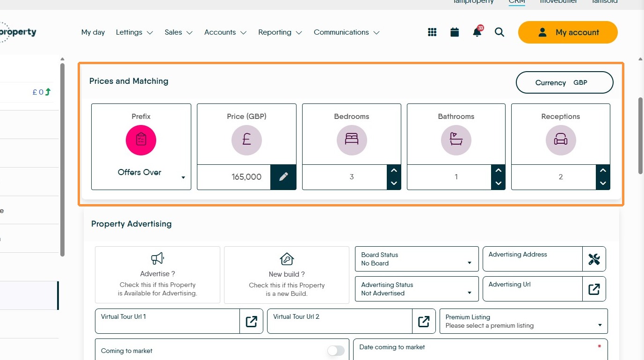Open the notifications bell with 33 badge
The width and height of the screenshot is (644, 360).
477,31
